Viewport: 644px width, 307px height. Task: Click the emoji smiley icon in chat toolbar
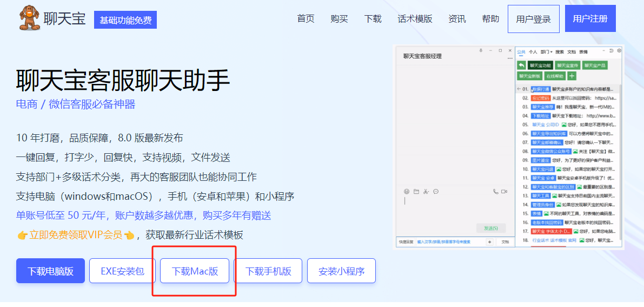click(407, 191)
